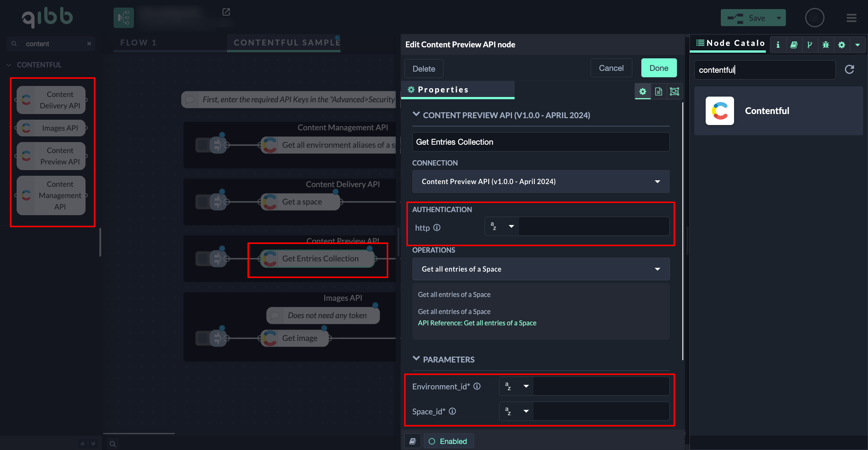Open the node appearance settings icon
Image resolution: width=868 pixels, height=450 pixels.
point(674,91)
